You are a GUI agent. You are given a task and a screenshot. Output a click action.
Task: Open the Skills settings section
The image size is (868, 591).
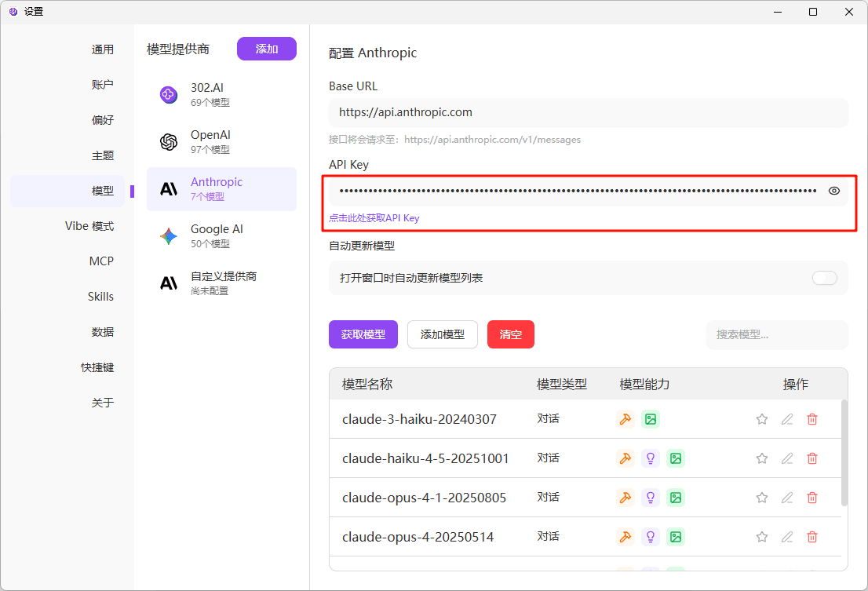tap(100, 297)
